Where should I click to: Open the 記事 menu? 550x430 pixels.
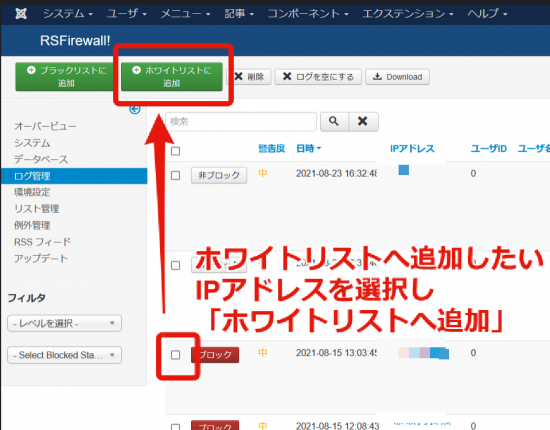pos(239,14)
